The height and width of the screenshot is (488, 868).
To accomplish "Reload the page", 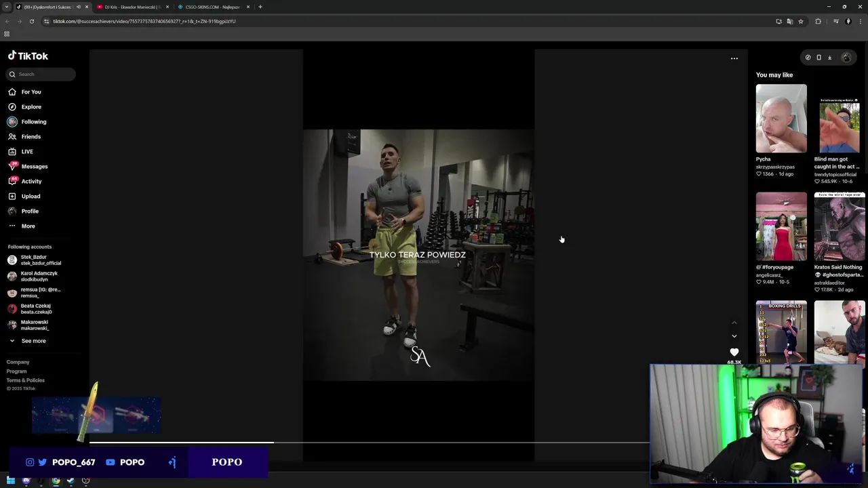I will point(31,21).
